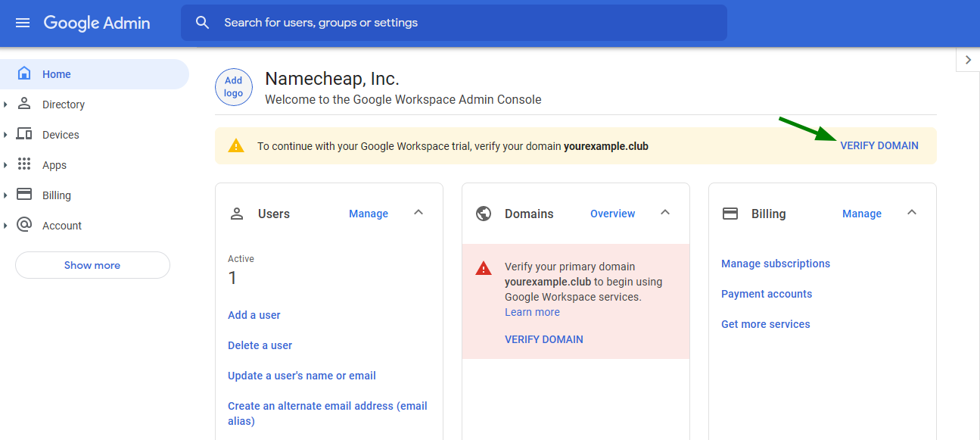The image size is (980, 440).
Task: Click Get more services link
Action: pyautogui.click(x=766, y=324)
